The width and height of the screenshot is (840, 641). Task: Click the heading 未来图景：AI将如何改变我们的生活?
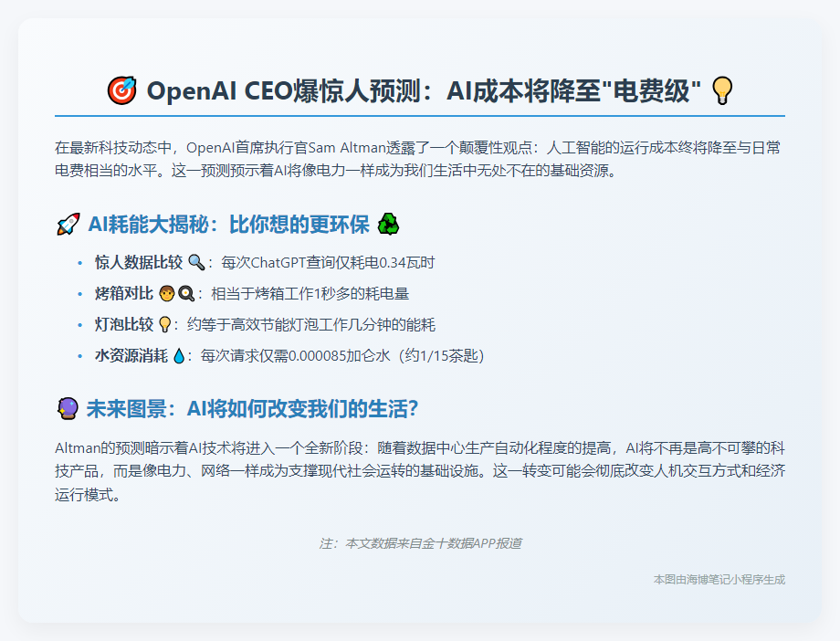(x=252, y=409)
